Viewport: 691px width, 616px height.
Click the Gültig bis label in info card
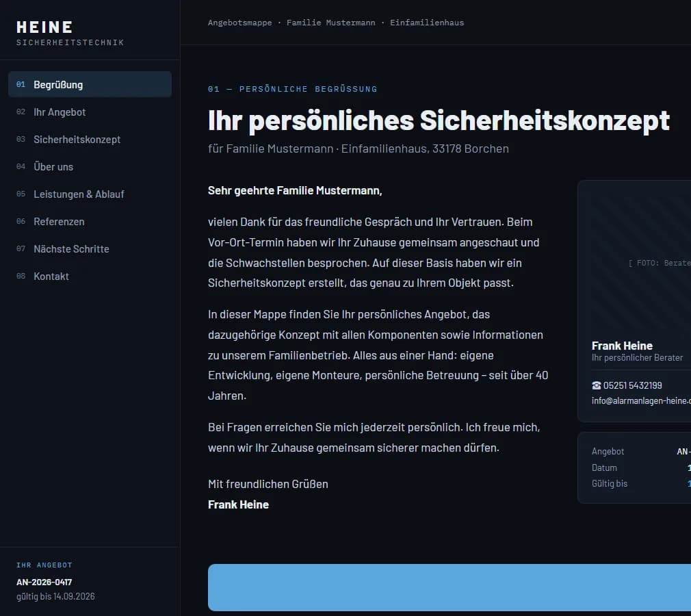(x=610, y=483)
